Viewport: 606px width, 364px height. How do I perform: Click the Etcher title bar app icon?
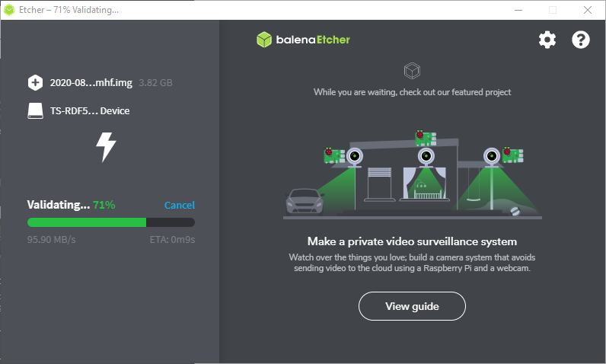pos(9,10)
